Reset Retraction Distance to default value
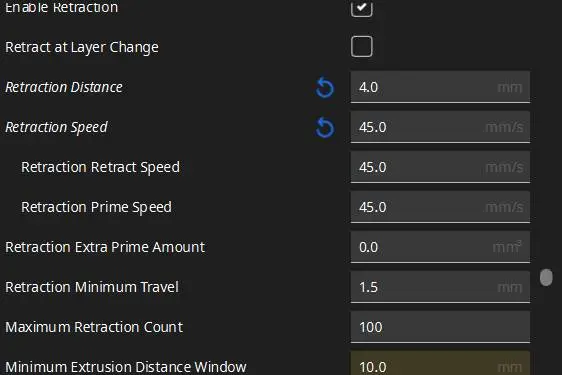 click(325, 87)
